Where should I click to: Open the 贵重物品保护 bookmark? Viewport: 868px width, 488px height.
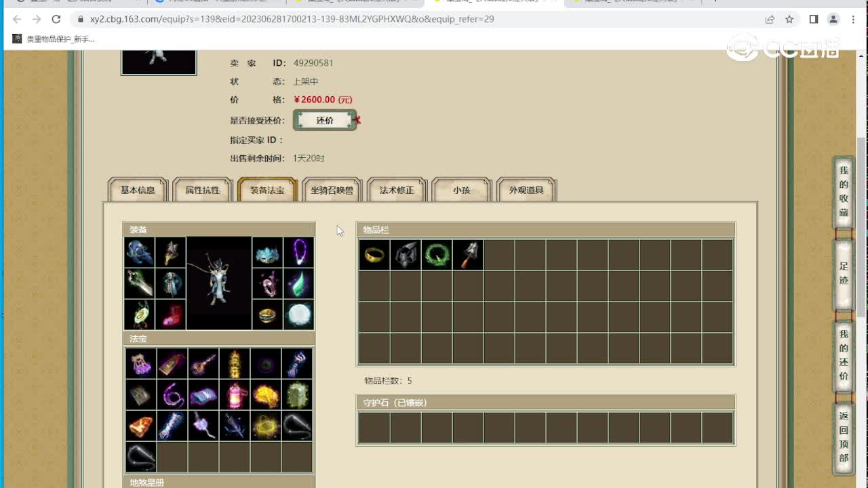click(x=55, y=39)
